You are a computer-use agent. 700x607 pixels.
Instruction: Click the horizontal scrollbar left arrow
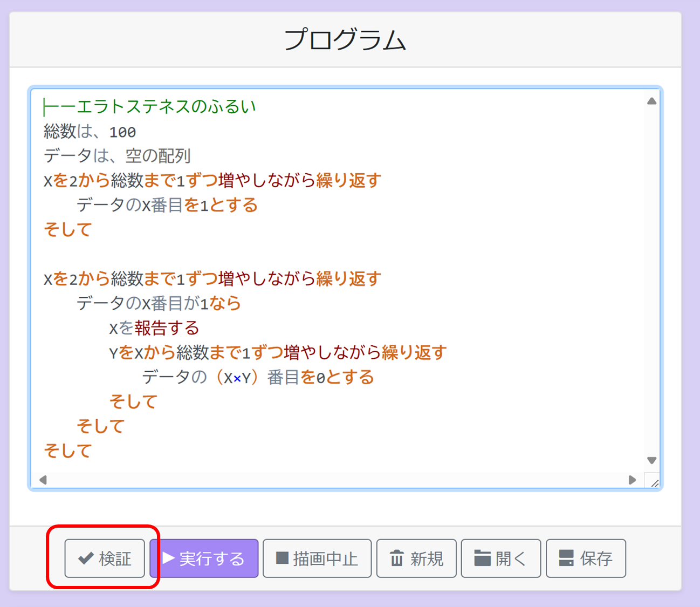point(43,480)
